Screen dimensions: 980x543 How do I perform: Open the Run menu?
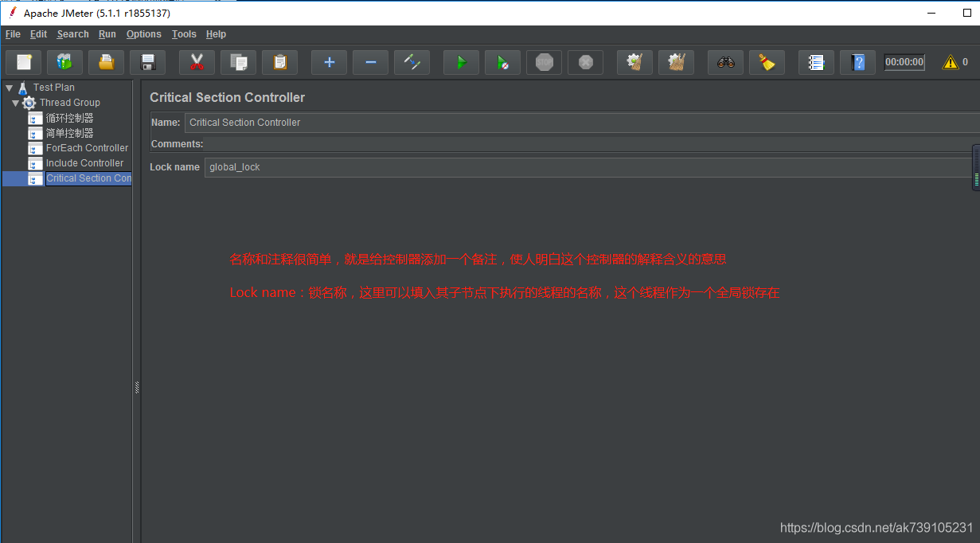pos(107,34)
